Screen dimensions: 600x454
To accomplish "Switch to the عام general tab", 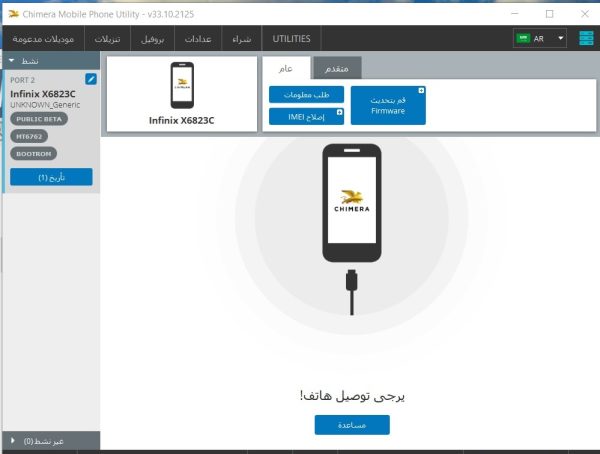I will click(x=286, y=68).
